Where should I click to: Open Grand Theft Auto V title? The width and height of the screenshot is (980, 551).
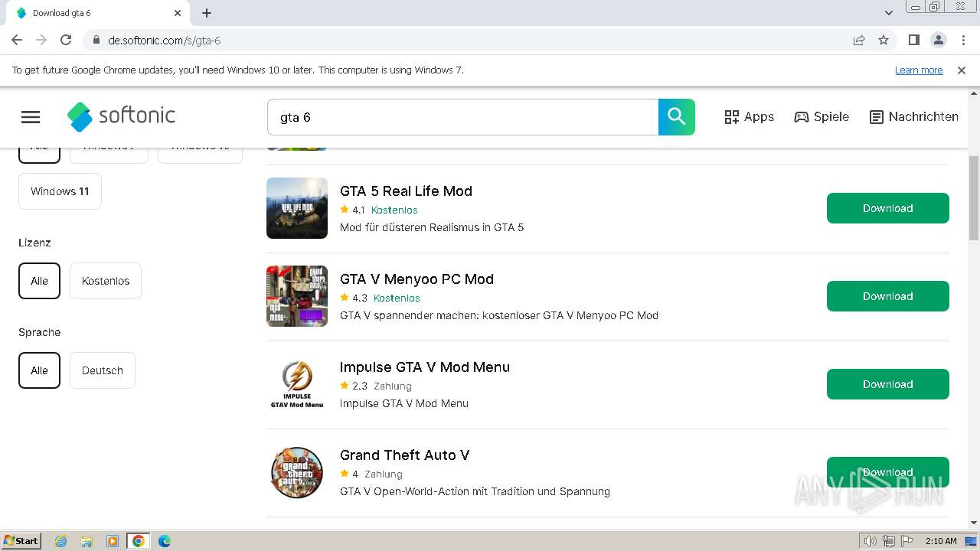coord(404,455)
